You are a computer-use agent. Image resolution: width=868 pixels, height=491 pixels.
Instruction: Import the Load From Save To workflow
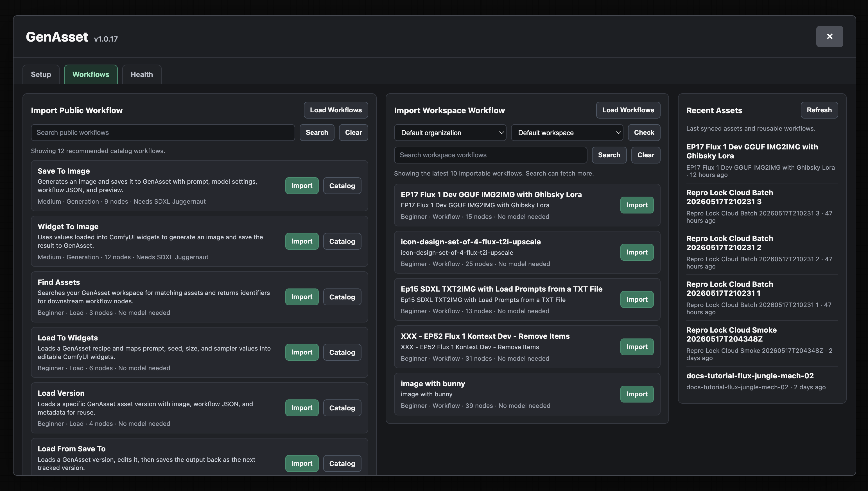302,464
